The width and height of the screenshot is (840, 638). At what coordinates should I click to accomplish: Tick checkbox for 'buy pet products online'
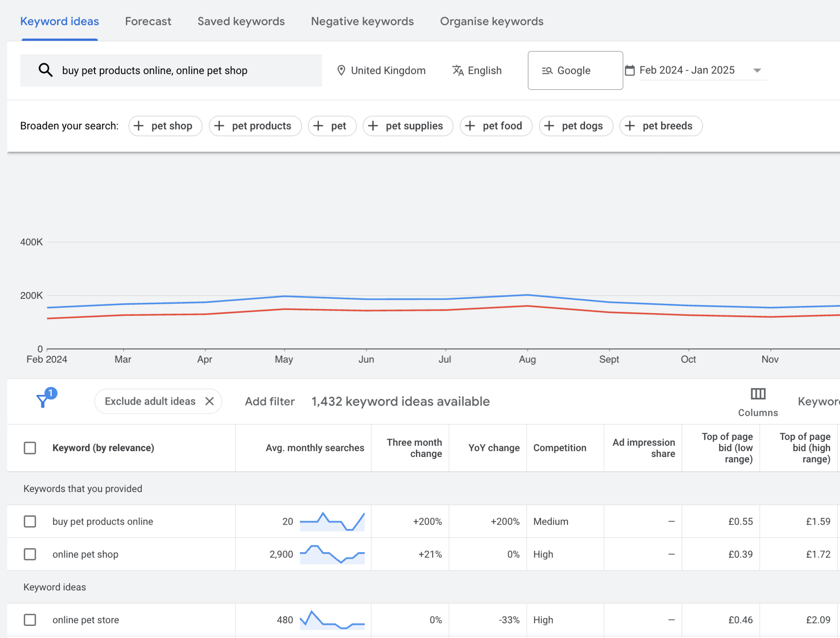(30, 522)
